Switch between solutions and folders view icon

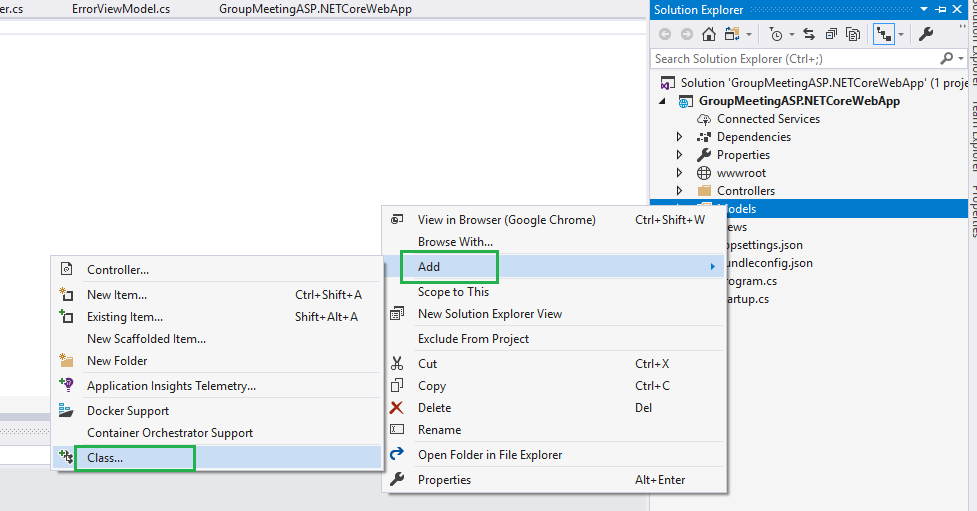[x=733, y=34]
